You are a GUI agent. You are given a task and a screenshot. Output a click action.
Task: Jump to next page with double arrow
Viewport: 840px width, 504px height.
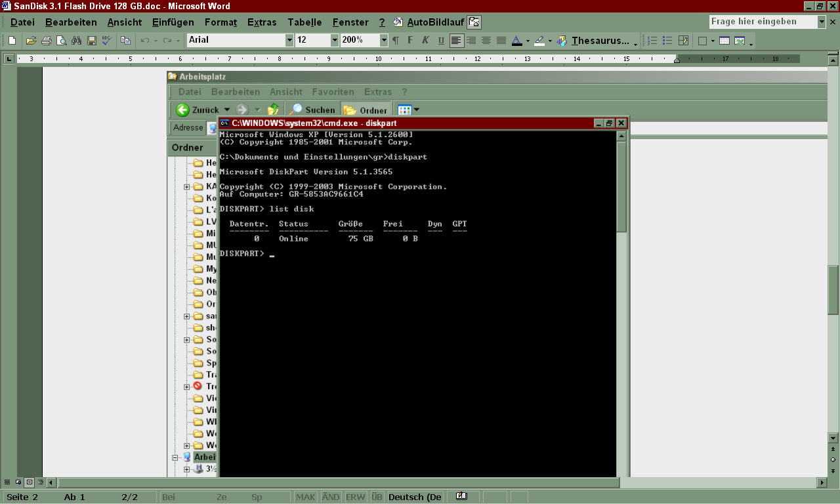point(833,471)
